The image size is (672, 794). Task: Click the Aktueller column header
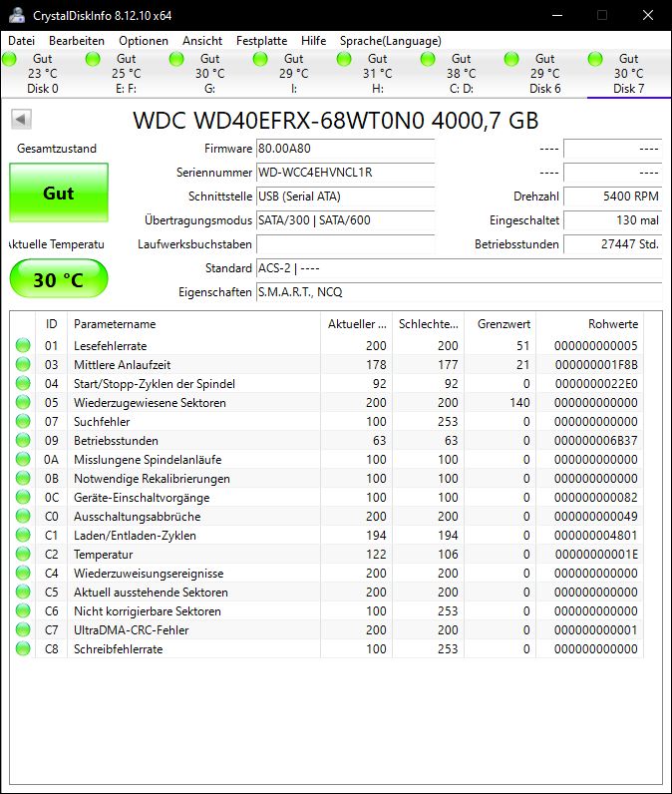[356, 324]
